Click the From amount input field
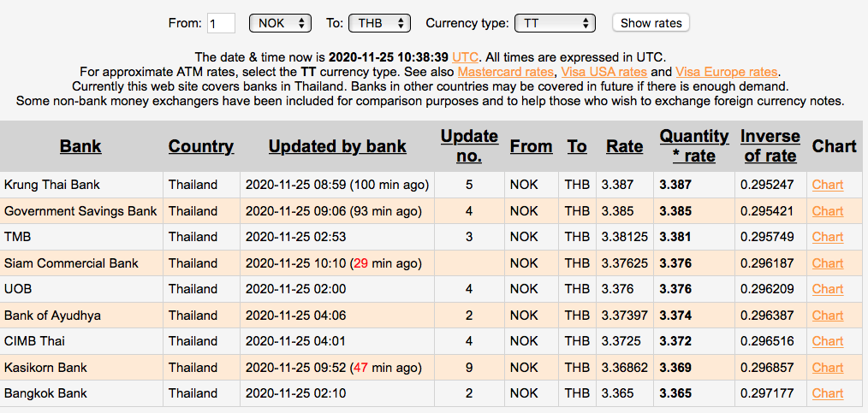This screenshot has height=413, width=868. 221,23
